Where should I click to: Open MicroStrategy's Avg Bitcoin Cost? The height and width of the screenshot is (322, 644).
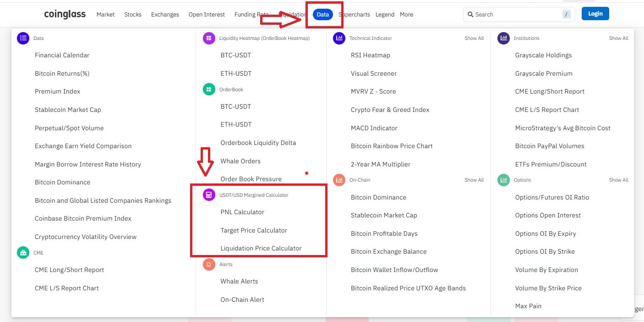pos(563,128)
